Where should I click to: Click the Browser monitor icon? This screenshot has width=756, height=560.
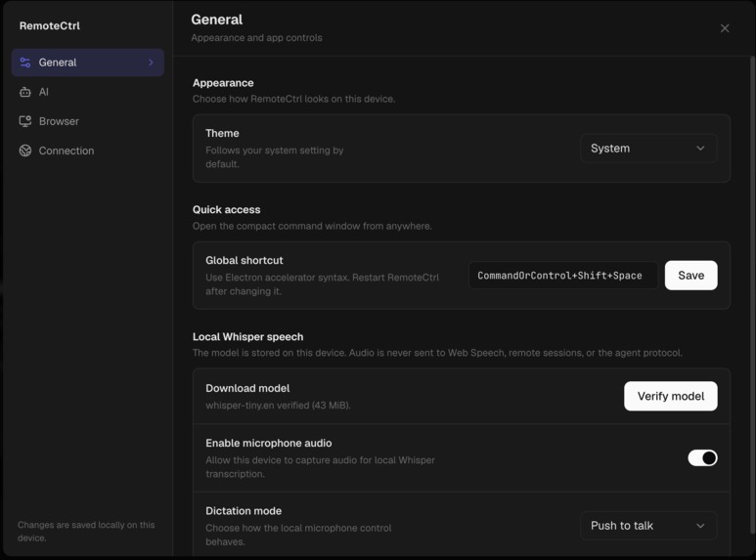click(25, 121)
